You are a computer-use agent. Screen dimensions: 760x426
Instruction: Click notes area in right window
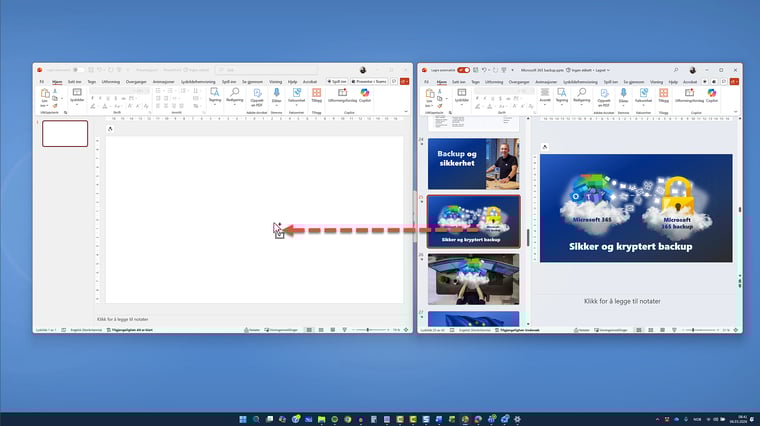[622, 301]
